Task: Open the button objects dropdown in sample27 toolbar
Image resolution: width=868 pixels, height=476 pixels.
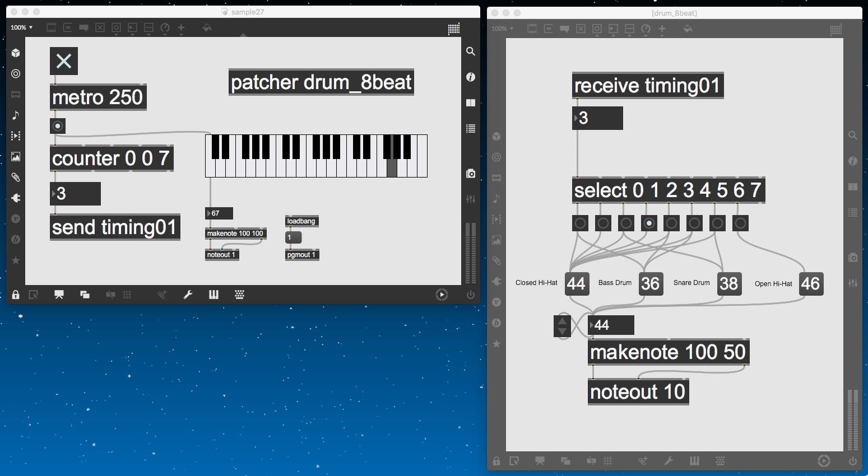Action: [117, 27]
